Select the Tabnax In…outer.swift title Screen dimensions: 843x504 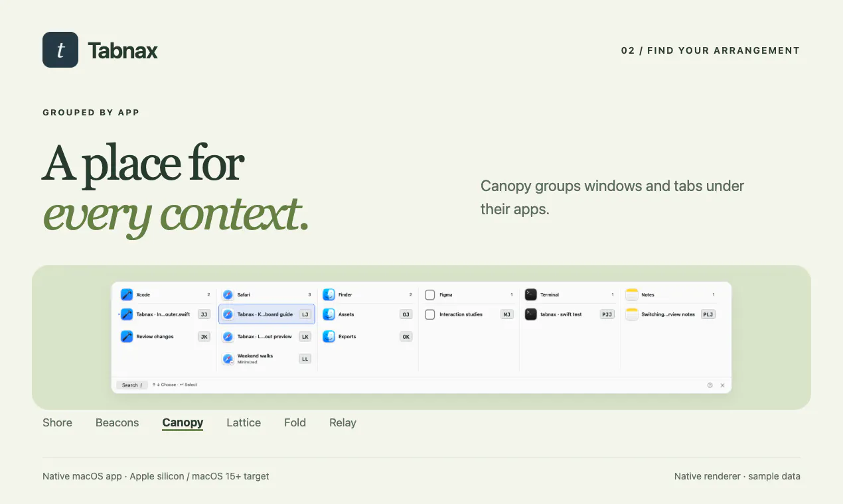(163, 314)
